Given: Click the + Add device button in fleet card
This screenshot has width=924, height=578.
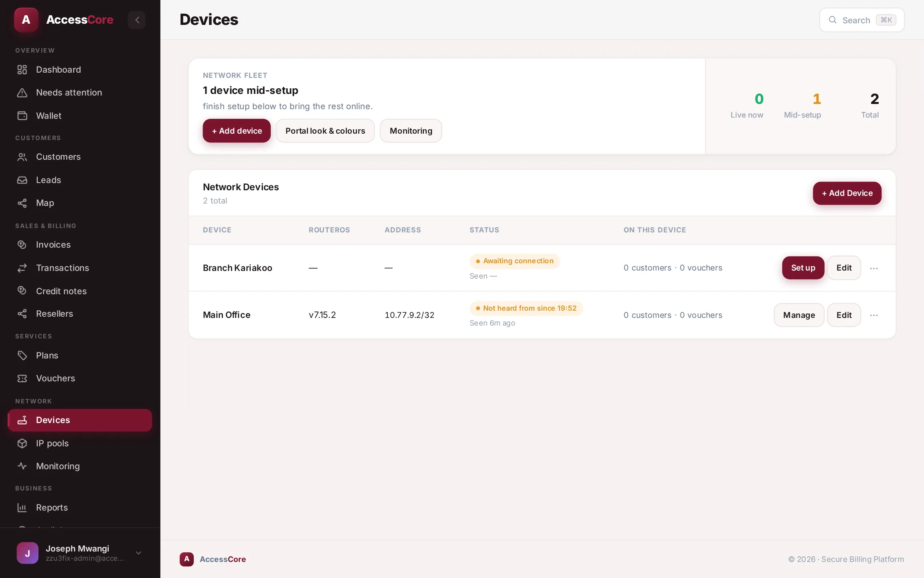Looking at the screenshot, I should click(x=237, y=131).
